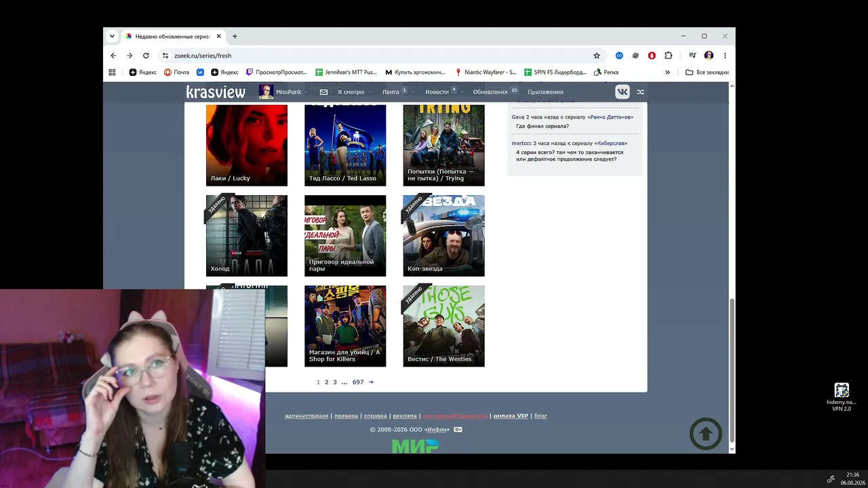Jump to last page 697
Screen dimensions: 868x488
pyautogui.click(x=358, y=382)
